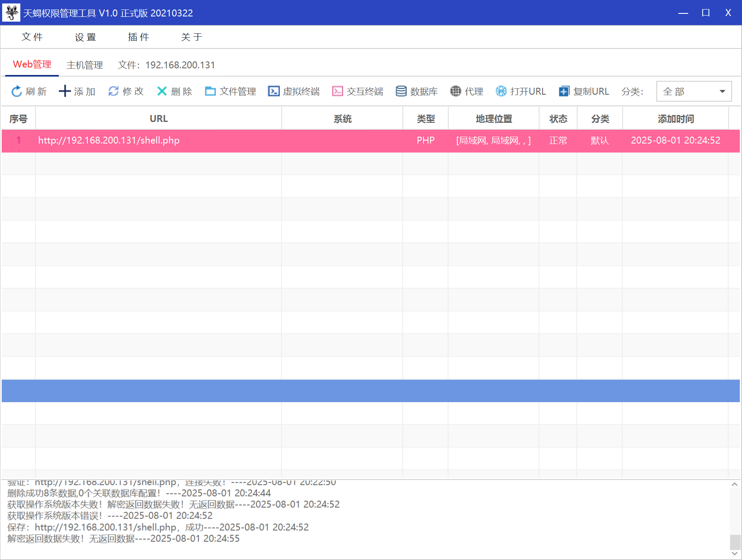The image size is (742, 560).
Task: Switch to the 文件: 192.168.200.131 tab
Action: tap(167, 65)
